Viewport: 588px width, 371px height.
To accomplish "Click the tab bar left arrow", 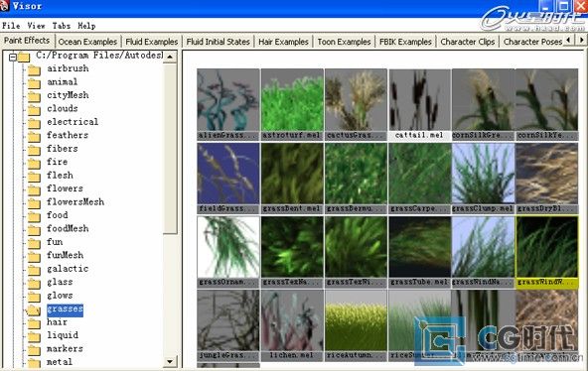I will tap(569, 40).
